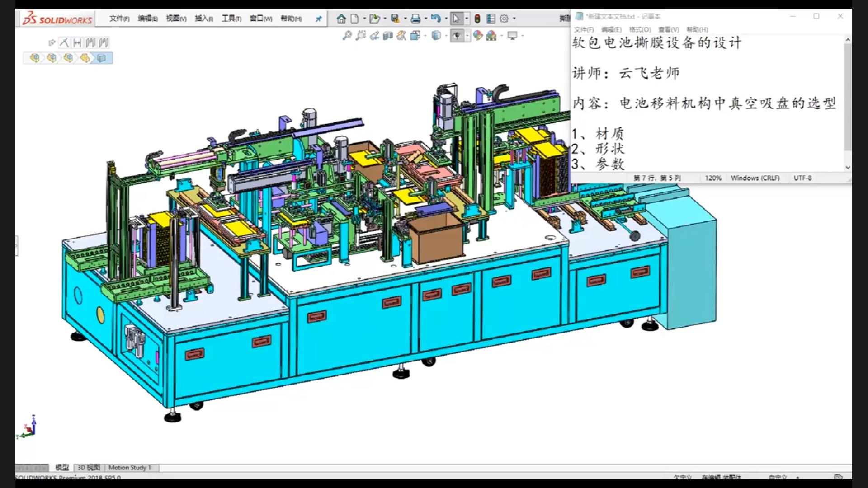Expand the Hide/Show Items dropdown arrow
Image resolution: width=868 pixels, height=488 pixels.
coord(467,35)
